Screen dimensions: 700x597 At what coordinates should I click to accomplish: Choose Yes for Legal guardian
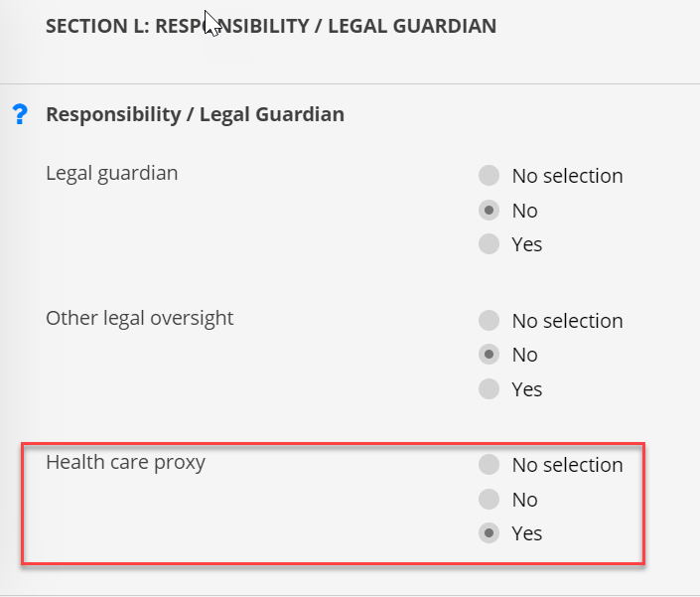click(x=489, y=243)
